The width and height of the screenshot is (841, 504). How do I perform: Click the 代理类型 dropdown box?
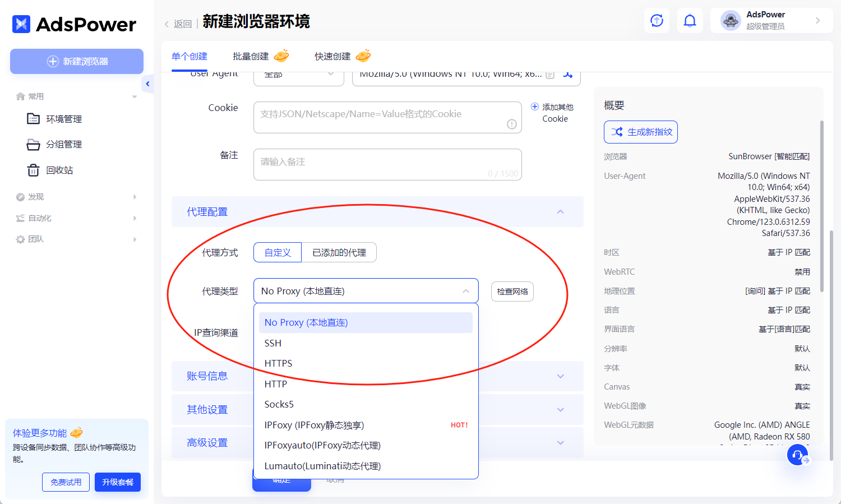(x=366, y=291)
